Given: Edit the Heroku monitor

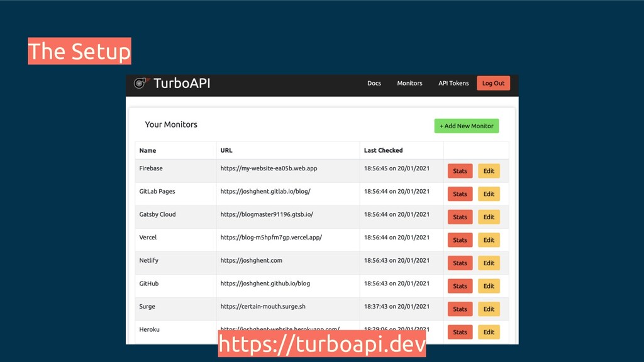Looking at the screenshot, I should [489, 332].
